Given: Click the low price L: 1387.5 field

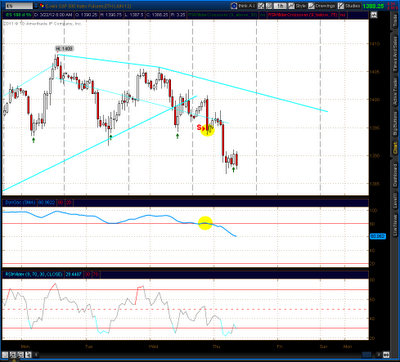Looking at the screenshot, I should [134, 15].
